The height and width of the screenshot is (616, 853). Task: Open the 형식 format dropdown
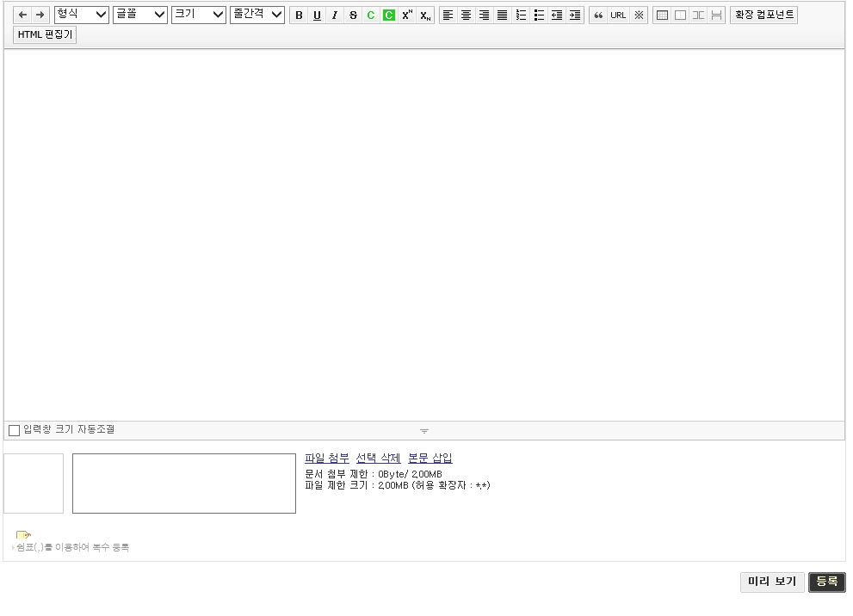pos(81,15)
